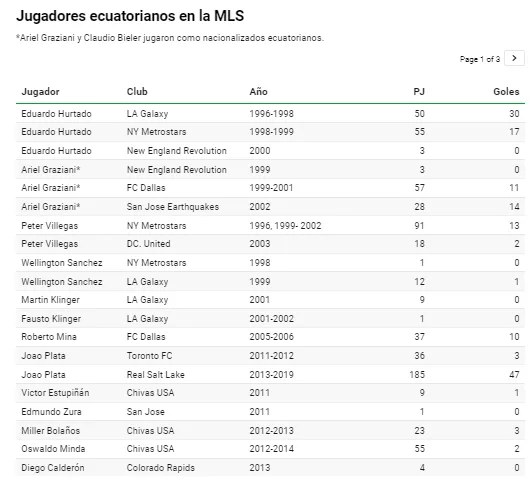
Task: Click the Page 1 of 3 indicator
Action: point(480,59)
